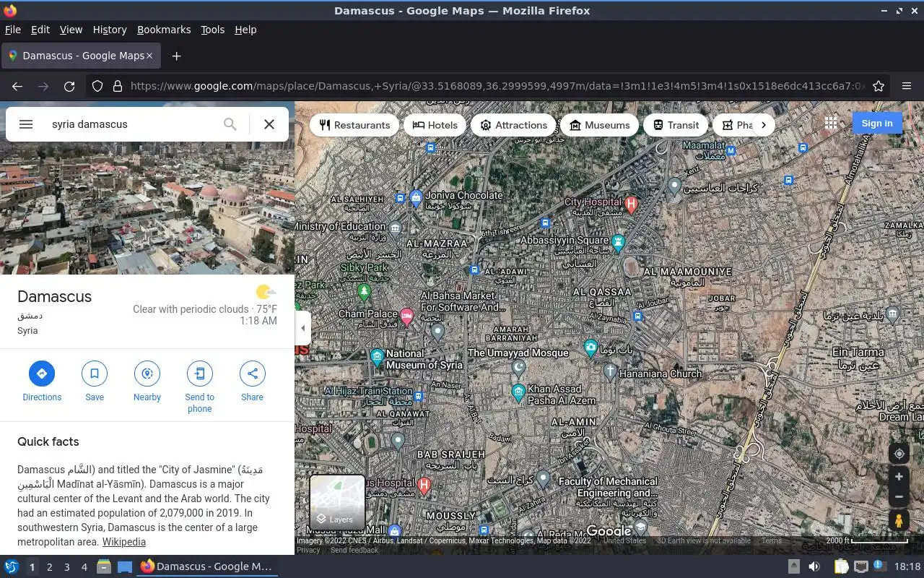
Task: Click the Directions icon button
Action: (42, 374)
